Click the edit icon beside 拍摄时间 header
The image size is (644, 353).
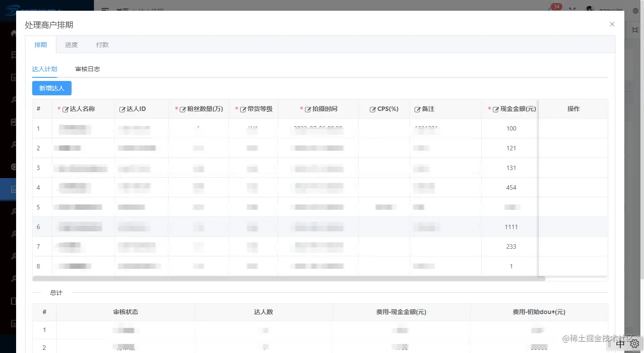308,109
